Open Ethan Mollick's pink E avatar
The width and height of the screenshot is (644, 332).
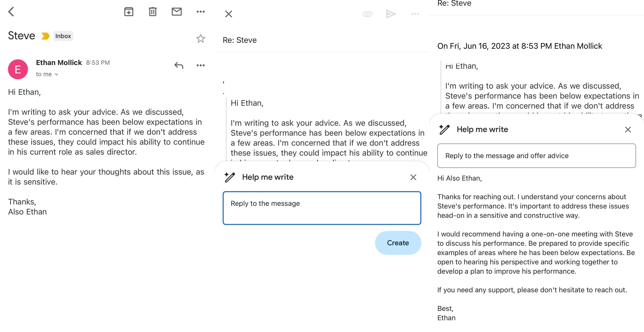point(18,69)
